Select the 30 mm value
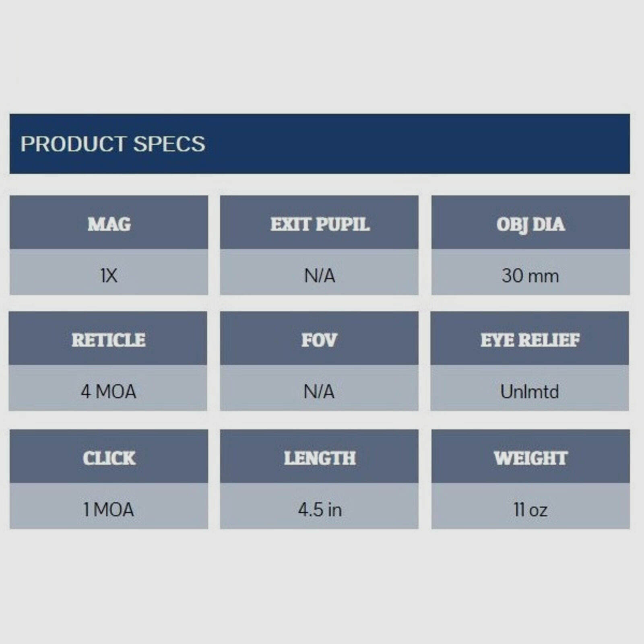This screenshot has height=644, width=644. click(x=530, y=276)
